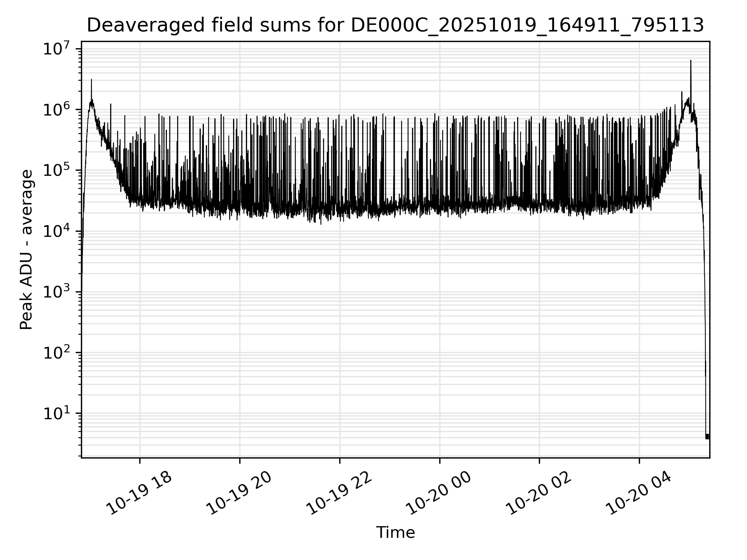Image resolution: width=747 pixels, height=560 pixels.
Task: Click the '10-19 18' x-axis tick label
Action: pos(139,493)
